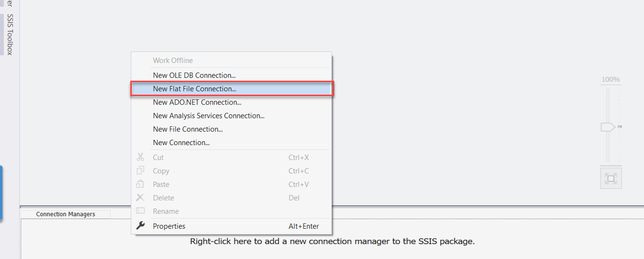
Task: Open the SSIS Toolbox side tab
Action: tap(10, 35)
